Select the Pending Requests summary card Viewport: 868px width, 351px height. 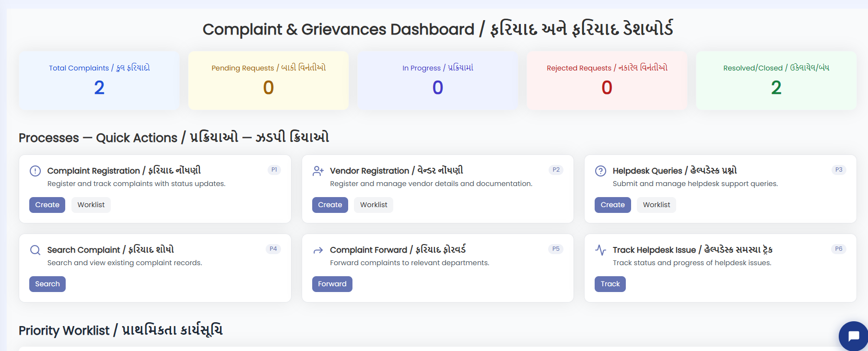point(269,81)
